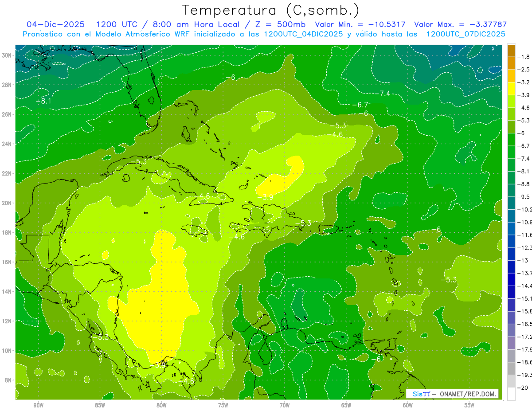The width and height of the screenshot is (532, 411).
Task: Click the "-1.8" colorbar tick label
Action: click(x=524, y=57)
